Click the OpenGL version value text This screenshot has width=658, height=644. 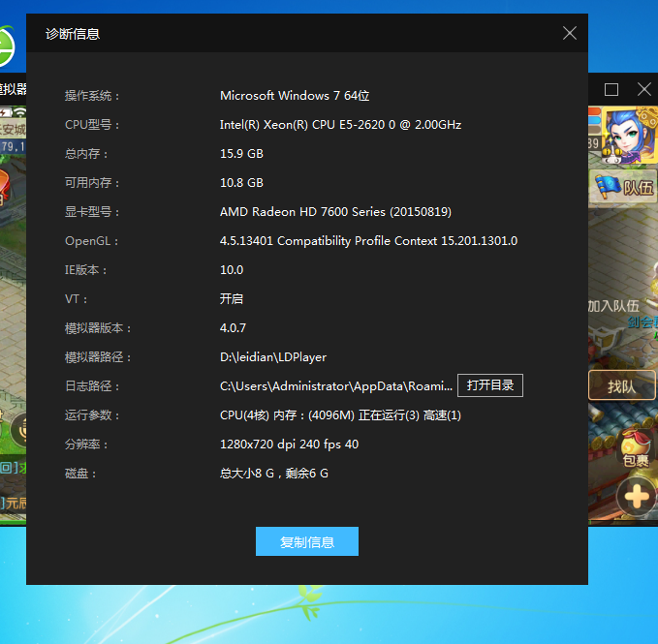[368, 241]
